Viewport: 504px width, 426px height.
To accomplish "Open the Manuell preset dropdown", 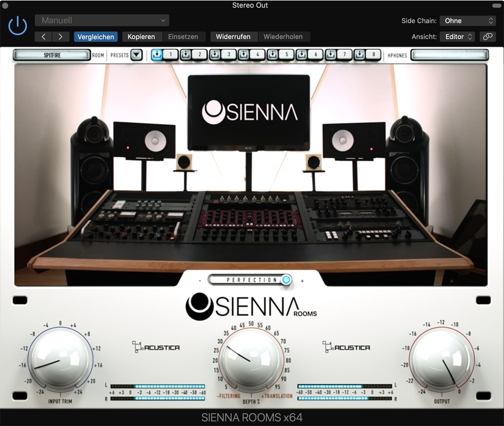I will (x=102, y=20).
